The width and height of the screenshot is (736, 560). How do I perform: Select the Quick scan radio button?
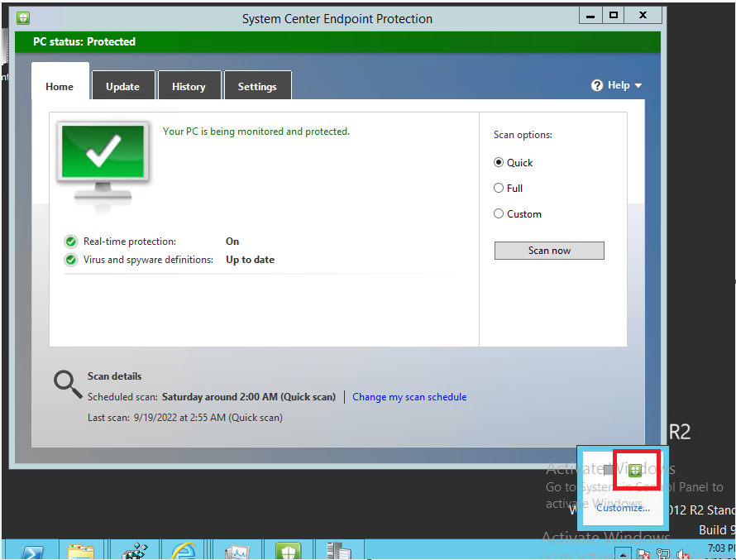click(x=499, y=162)
